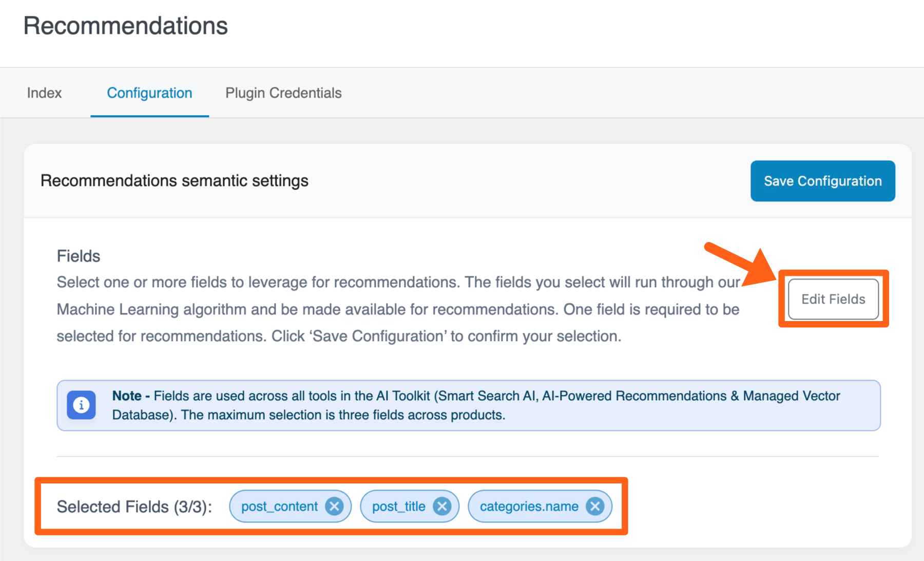The height and width of the screenshot is (561, 924).
Task: Switch to the Index tab
Action: point(44,93)
